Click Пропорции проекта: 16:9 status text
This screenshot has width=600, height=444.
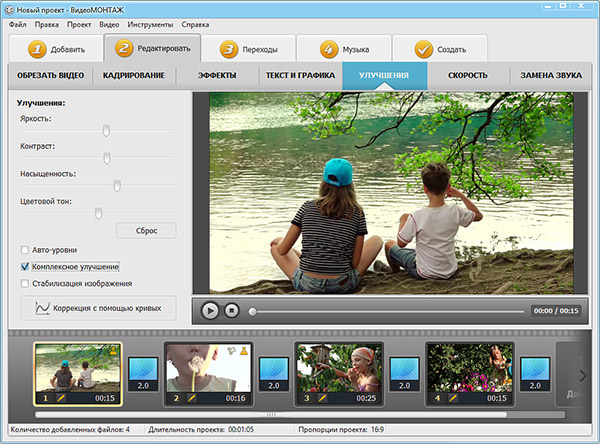click(341, 429)
